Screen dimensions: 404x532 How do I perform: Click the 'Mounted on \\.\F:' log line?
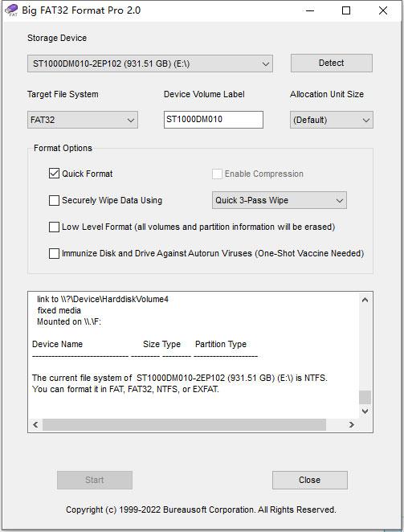pyautogui.click(x=69, y=321)
